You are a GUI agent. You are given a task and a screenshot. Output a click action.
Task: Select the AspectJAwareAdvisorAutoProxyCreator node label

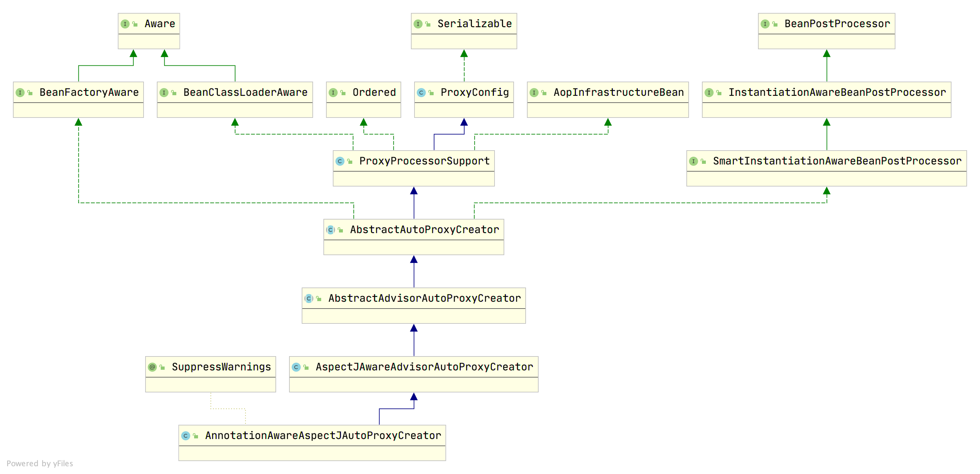[424, 367]
